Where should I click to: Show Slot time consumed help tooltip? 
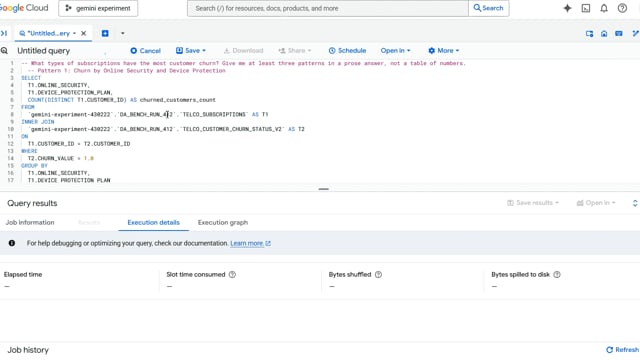(x=232, y=275)
